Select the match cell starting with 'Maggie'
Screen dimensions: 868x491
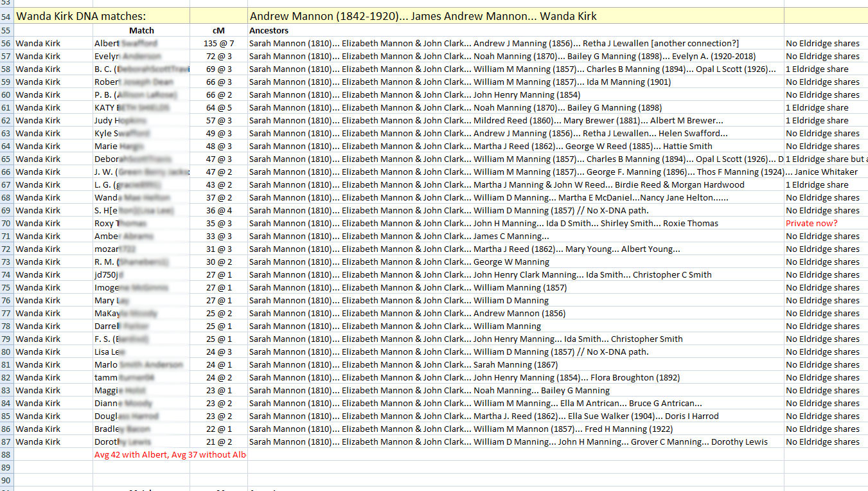pyautogui.click(x=141, y=390)
